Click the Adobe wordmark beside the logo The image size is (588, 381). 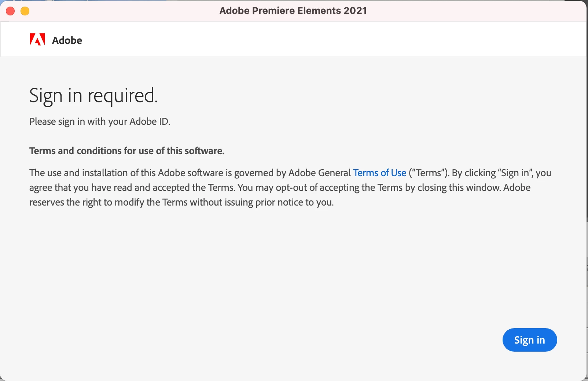point(67,40)
